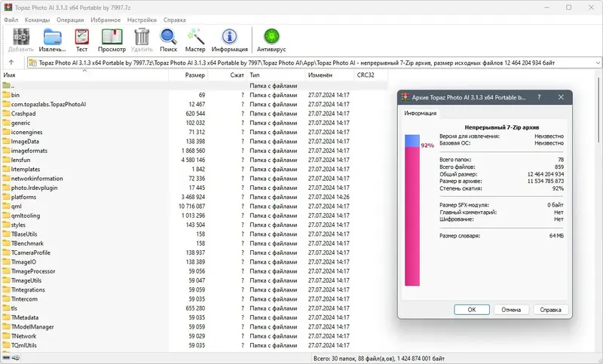Viewport: 603px width, 364px height.
Task: Select the networkinformation folder name
Action: coord(37,179)
